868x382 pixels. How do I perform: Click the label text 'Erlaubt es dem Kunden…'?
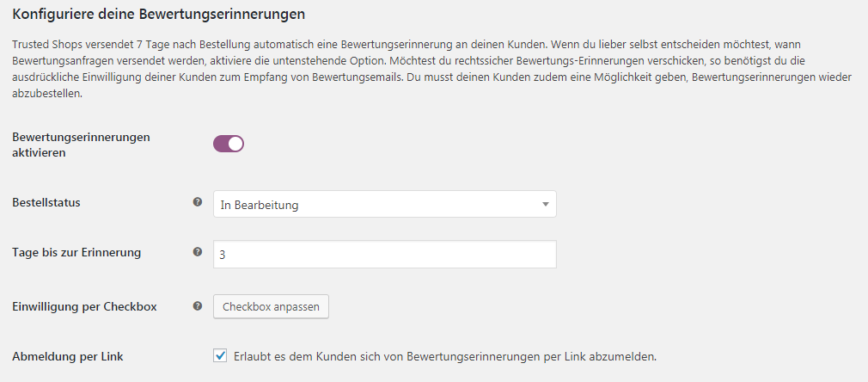[x=445, y=356]
